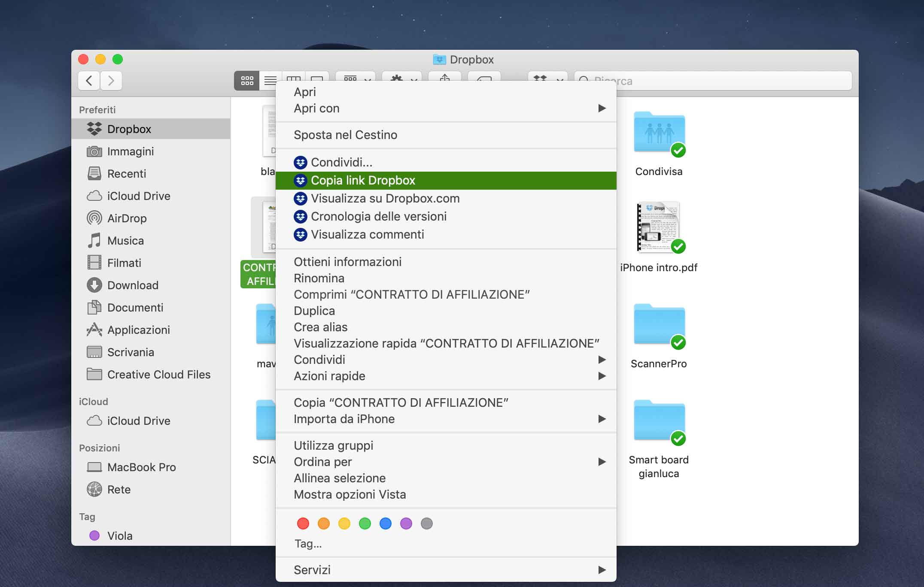The height and width of the screenshot is (587, 924).
Task: Switch Finder to icon view
Action: click(247, 81)
